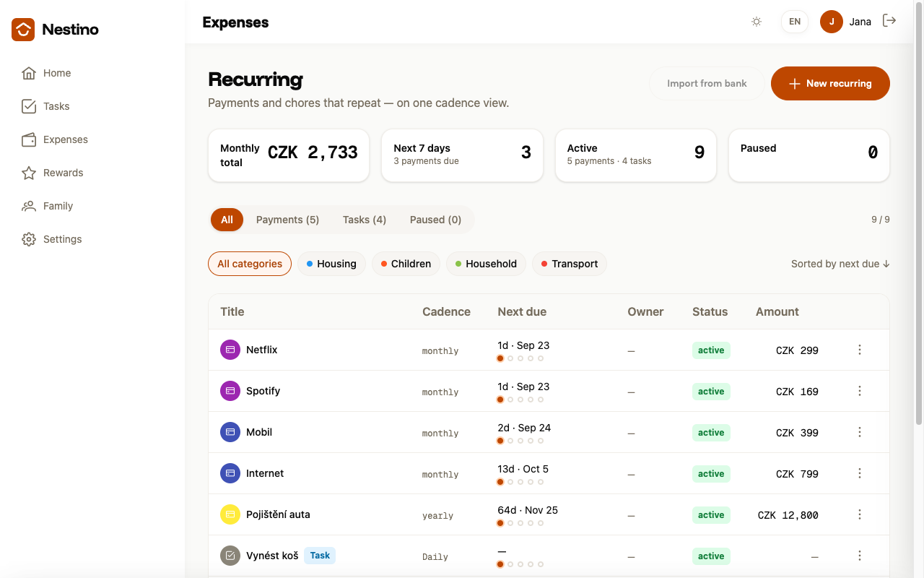Viewport: 924px width, 578px height.
Task: Click the Monthly total card
Action: point(289,155)
